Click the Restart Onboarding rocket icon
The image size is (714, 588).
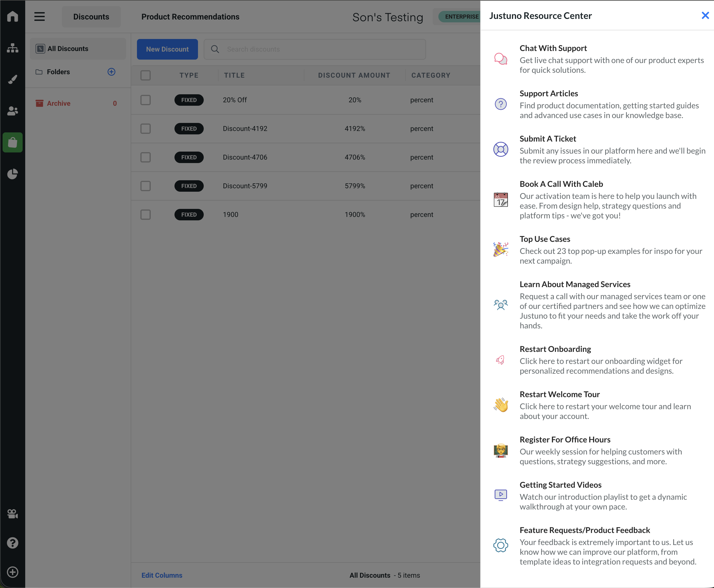[x=501, y=360]
